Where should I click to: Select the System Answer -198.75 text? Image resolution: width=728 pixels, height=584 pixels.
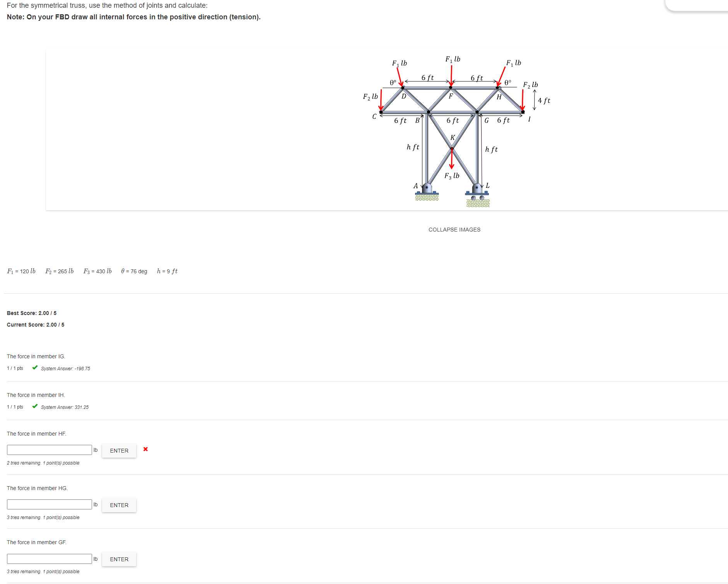click(x=65, y=368)
